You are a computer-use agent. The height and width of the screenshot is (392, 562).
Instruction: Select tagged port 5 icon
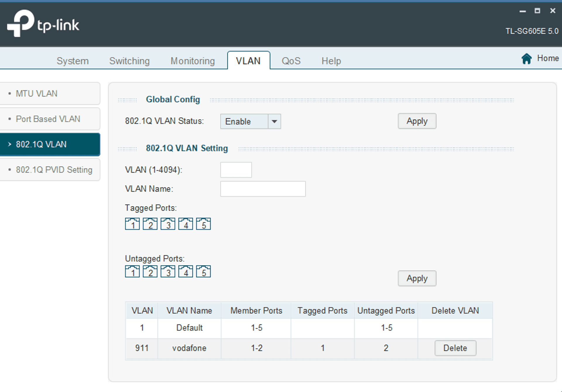click(203, 224)
